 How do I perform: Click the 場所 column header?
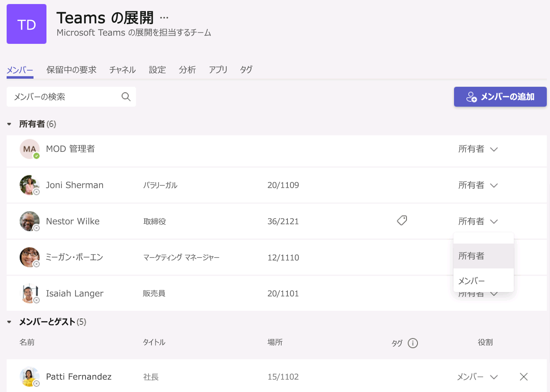point(275,342)
